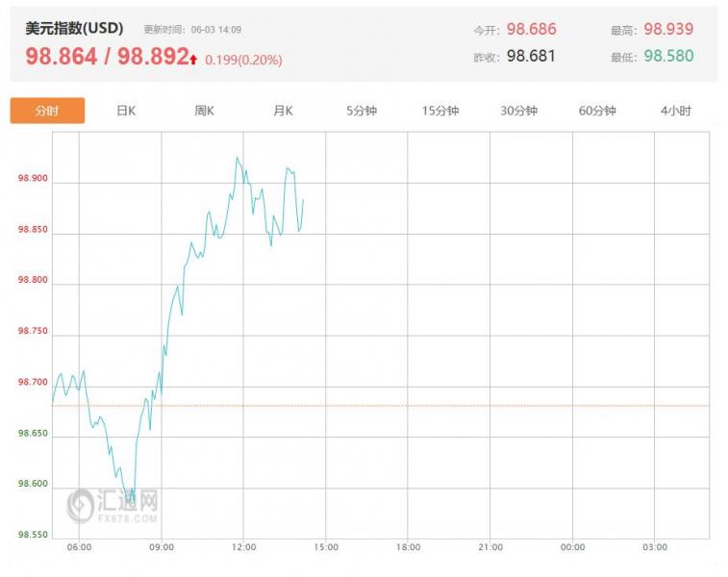Click the 汇通网 watermark logo
728x577 pixels.
[113, 505]
